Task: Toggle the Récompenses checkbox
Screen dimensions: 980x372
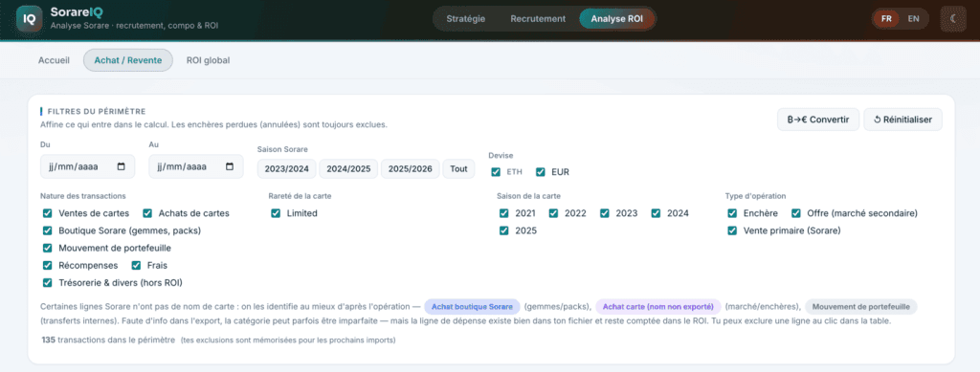Action: pos(48,265)
